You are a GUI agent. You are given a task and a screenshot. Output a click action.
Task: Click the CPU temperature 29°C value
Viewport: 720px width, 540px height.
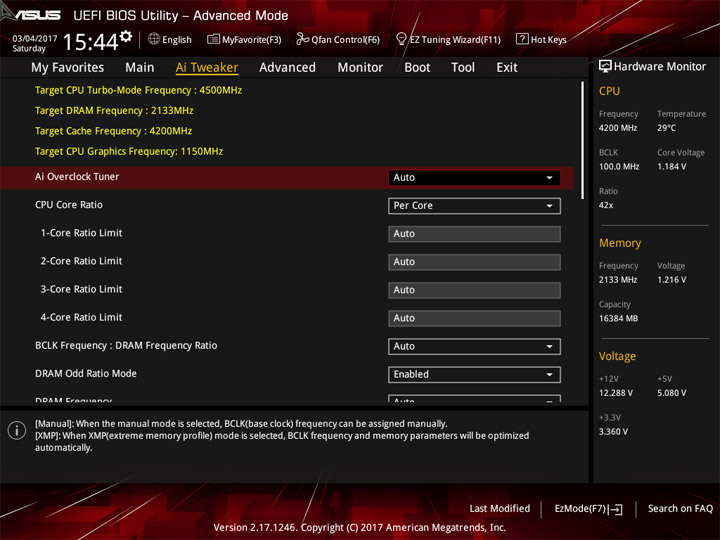(666, 128)
